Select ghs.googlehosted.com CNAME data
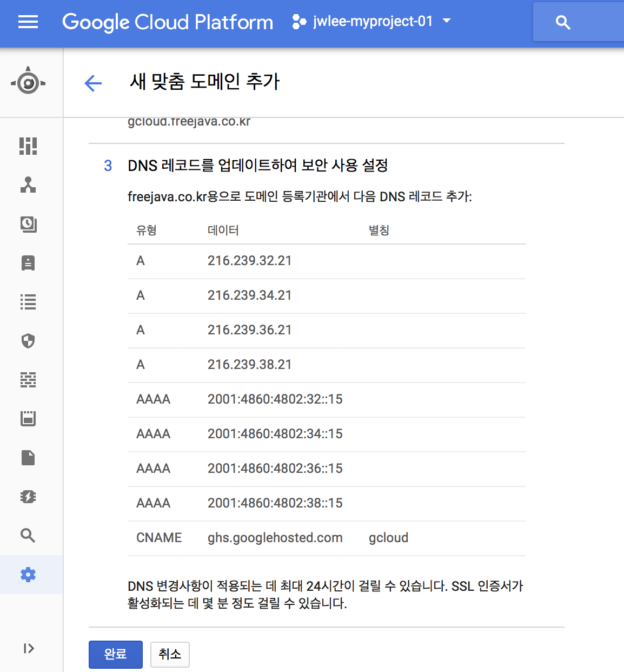 pyautogui.click(x=275, y=538)
